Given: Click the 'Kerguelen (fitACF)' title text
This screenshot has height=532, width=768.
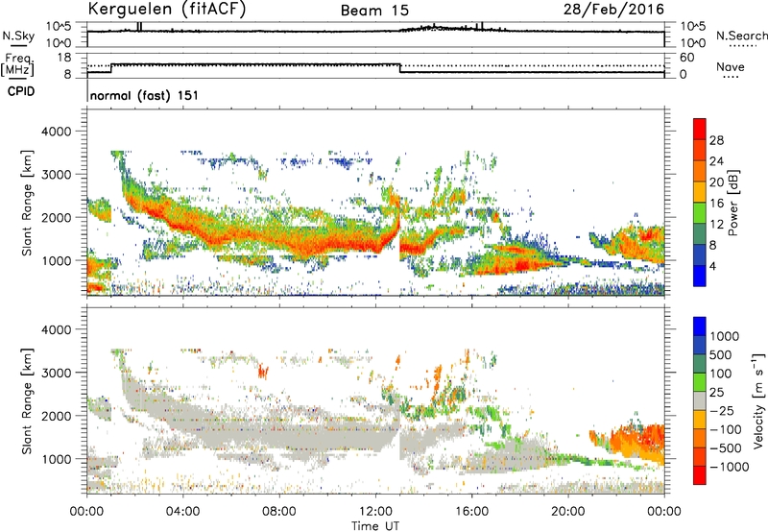Looking at the screenshot, I should click(166, 10).
